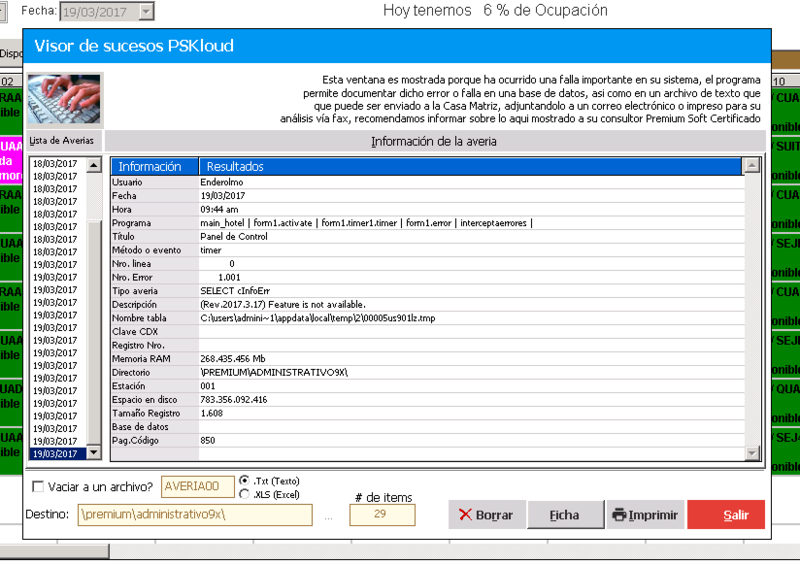800x565 pixels.
Task: Click the Resultados column header
Action: tap(471, 166)
